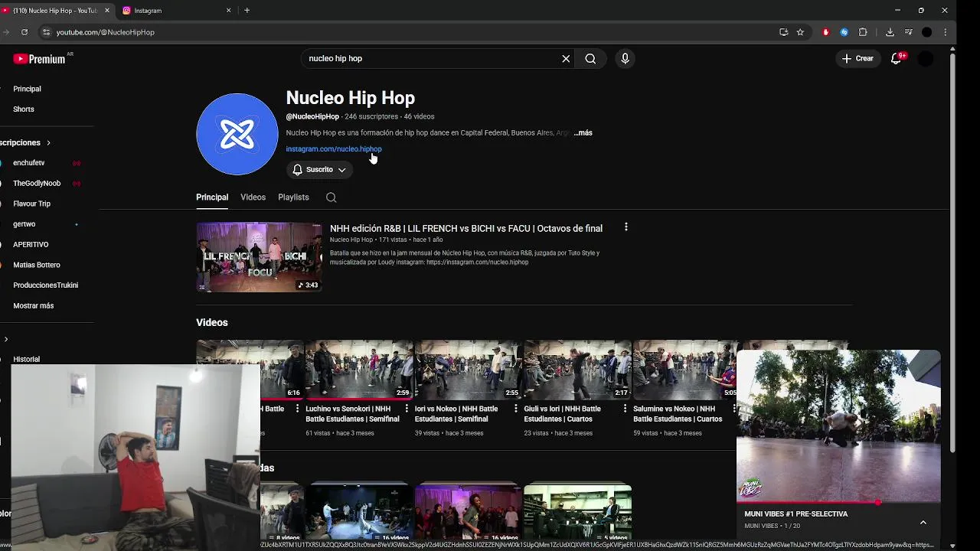Viewport: 980px width, 551px height.
Task: Open the red hand ad-blocker extension
Action: pos(825,32)
